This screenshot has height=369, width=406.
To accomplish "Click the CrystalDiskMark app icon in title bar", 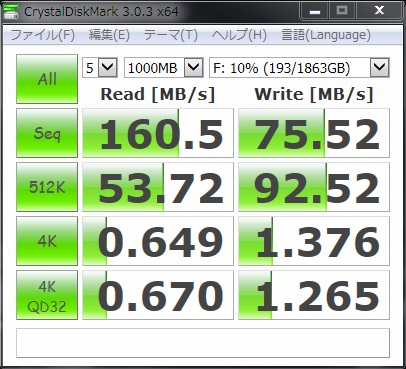I will [11, 11].
